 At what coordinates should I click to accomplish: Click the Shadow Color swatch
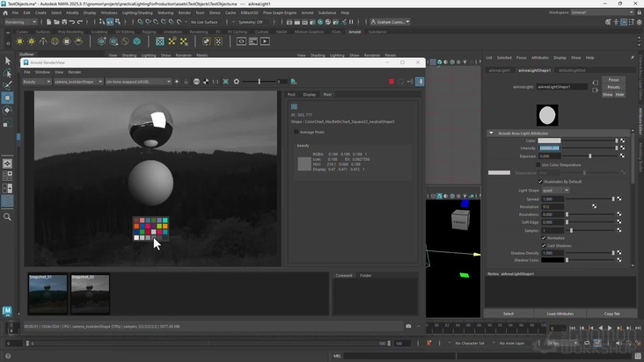(553, 260)
